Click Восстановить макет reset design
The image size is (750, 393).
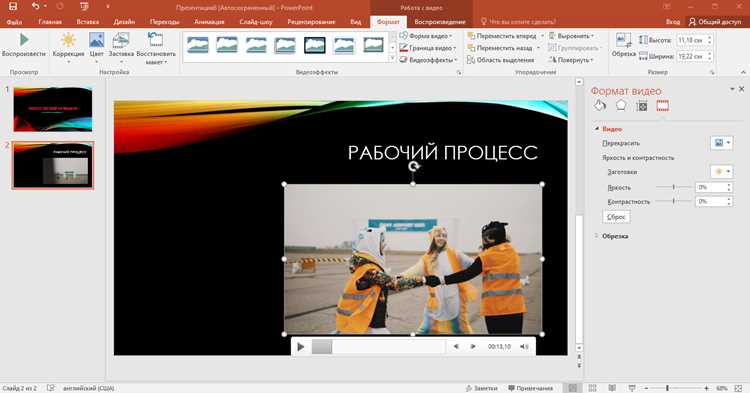[x=156, y=48]
